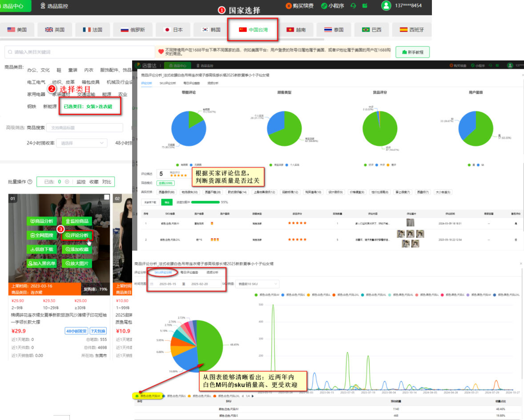Open the 巴西 country tab
The height and width of the screenshot is (420, 524).
(371, 30)
